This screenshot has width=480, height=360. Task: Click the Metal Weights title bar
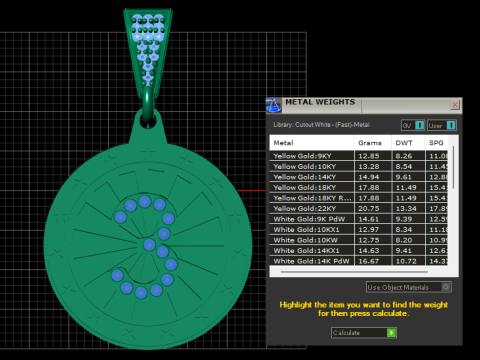tap(363, 105)
